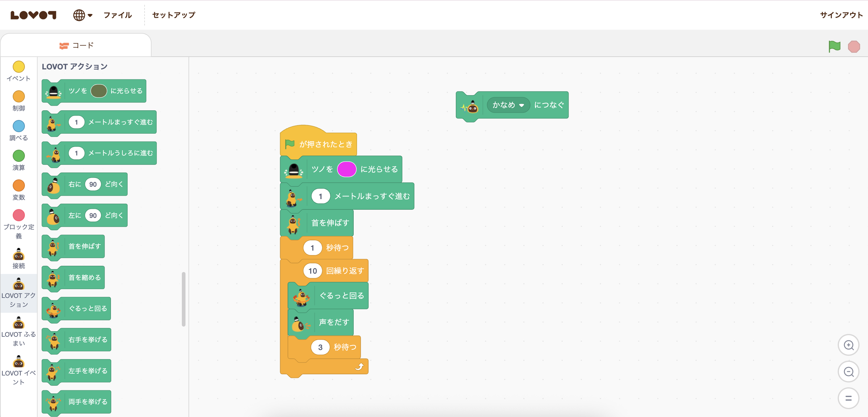This screenshot has height=417, width=868.
Task: Open the セットアップ menu
Action: (174, 15)
